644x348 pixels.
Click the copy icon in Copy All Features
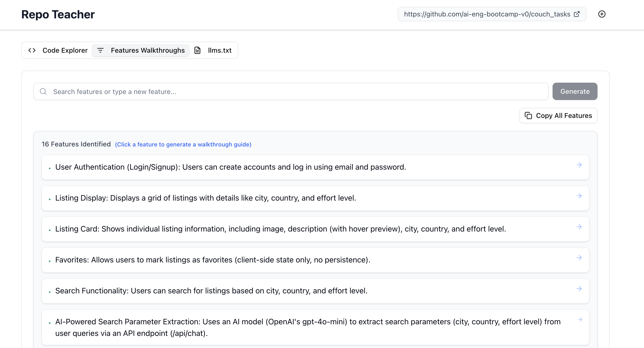(x=528, y=116)
